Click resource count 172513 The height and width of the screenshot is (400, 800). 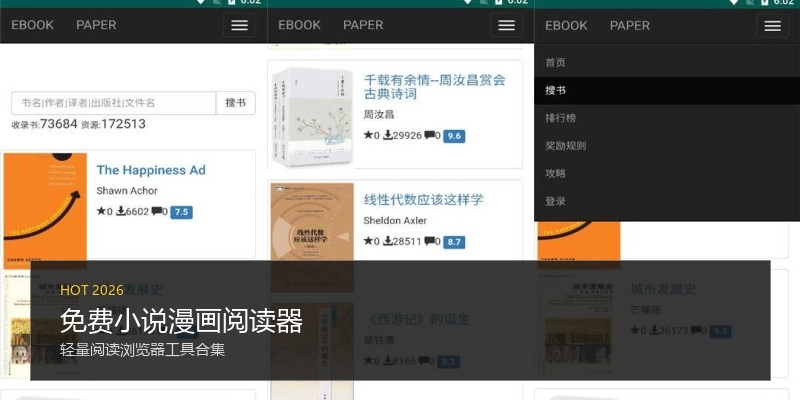[123, 124]
